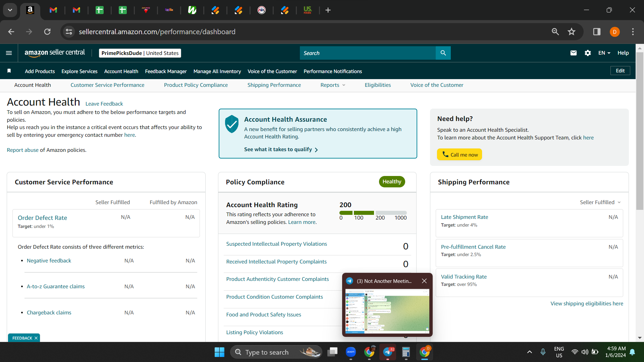Open the browser side panel icon
The width and height of the screenshot is (644, 362).
[597, 32]
